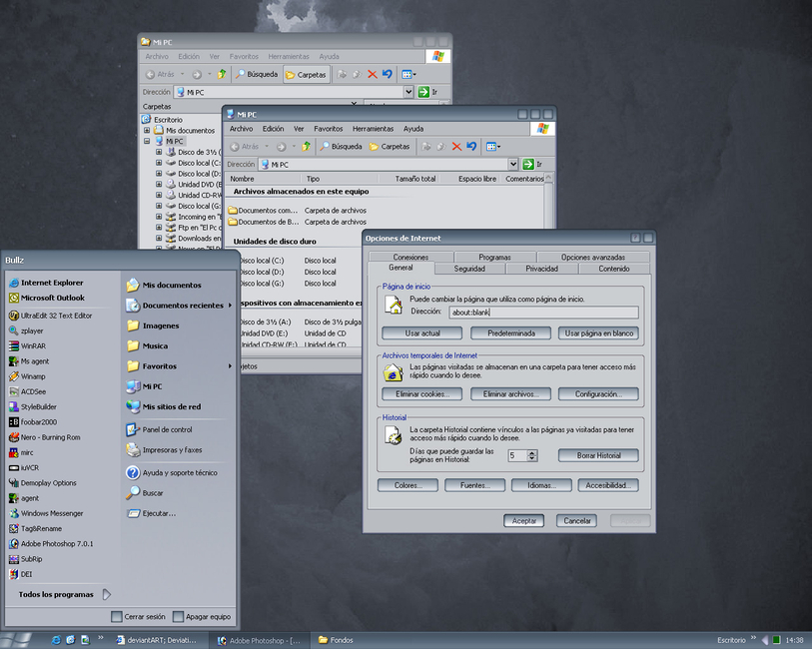Launch ACDSee from start menu
Viewport: 812px width, 649px height.
(27, 391)
